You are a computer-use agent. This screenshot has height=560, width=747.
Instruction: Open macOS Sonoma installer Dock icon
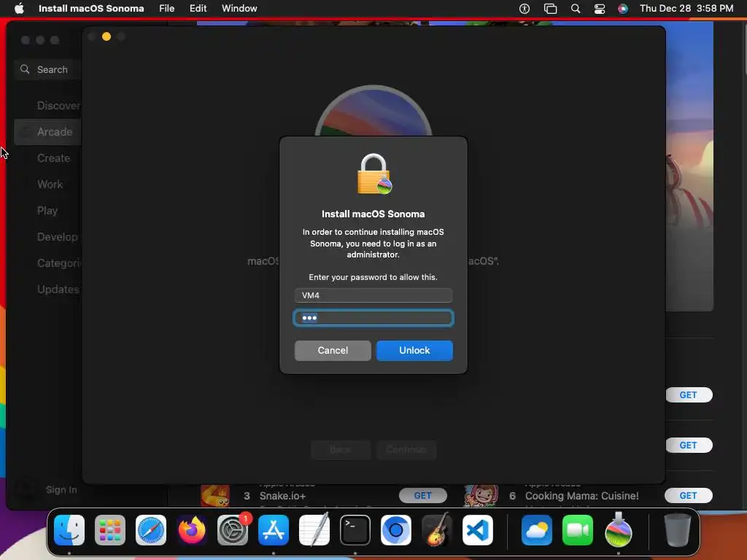619,530
